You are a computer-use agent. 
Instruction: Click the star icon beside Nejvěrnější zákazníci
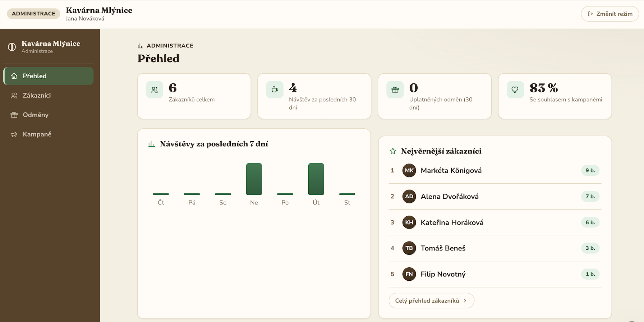point(393,151)
